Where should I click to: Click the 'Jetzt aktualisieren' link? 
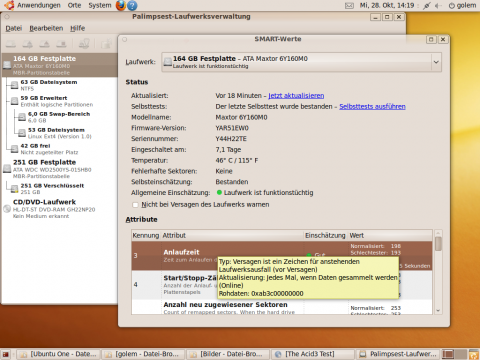296,96
